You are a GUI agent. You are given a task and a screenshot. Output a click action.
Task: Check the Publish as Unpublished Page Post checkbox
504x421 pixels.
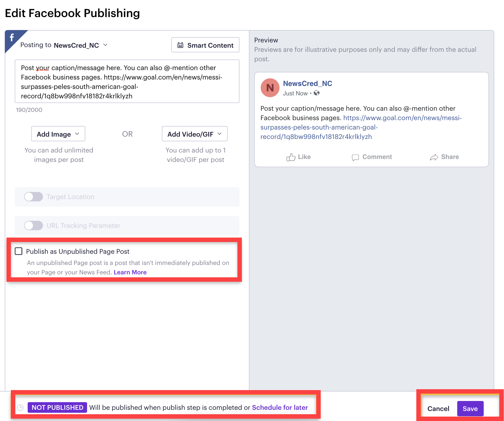pos(19,251)
